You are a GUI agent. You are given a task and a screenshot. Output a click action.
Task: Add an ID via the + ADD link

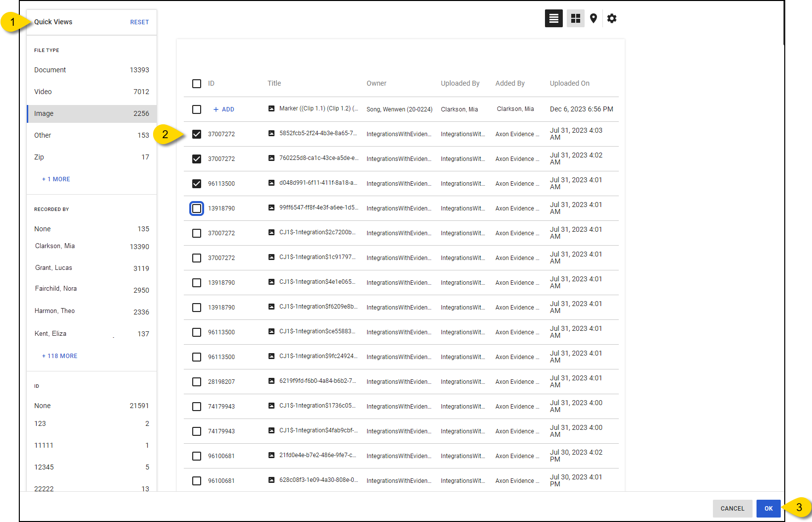224,109
